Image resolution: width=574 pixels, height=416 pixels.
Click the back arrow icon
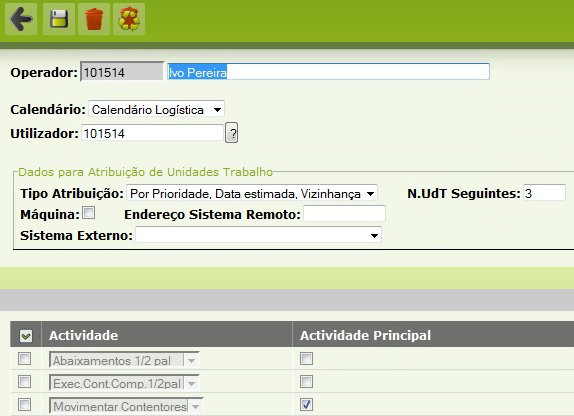point(21,19)
